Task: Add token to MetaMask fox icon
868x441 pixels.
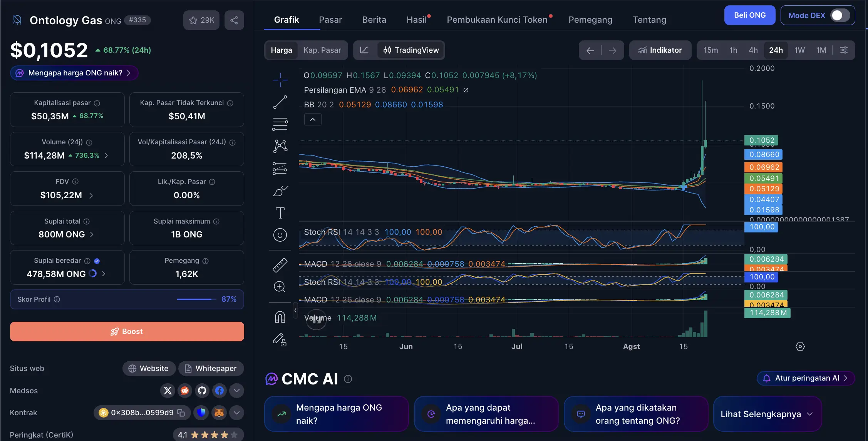Action: [219, 413]
